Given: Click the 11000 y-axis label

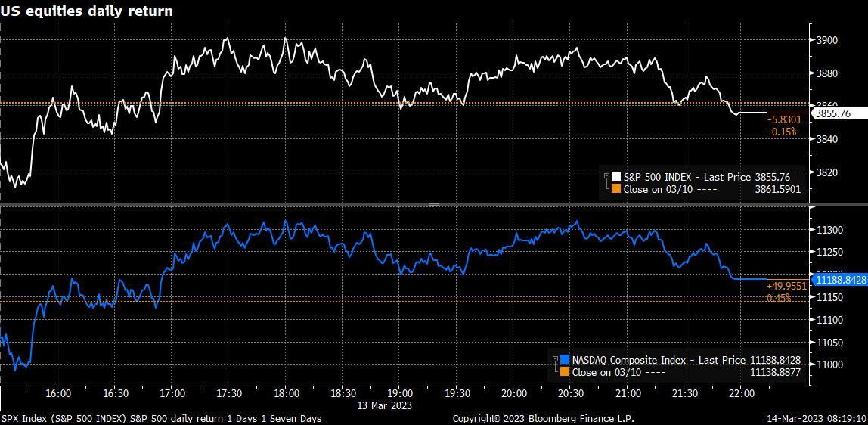Looking at the screenshot, I should tap(828, 365).
